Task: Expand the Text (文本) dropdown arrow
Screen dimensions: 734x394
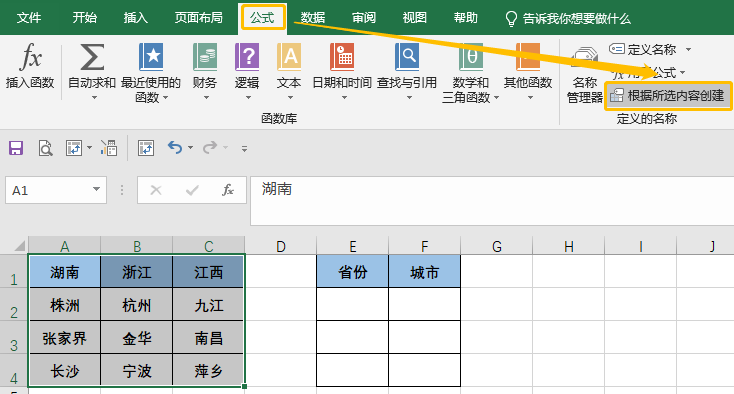Action: coord(290,97)
